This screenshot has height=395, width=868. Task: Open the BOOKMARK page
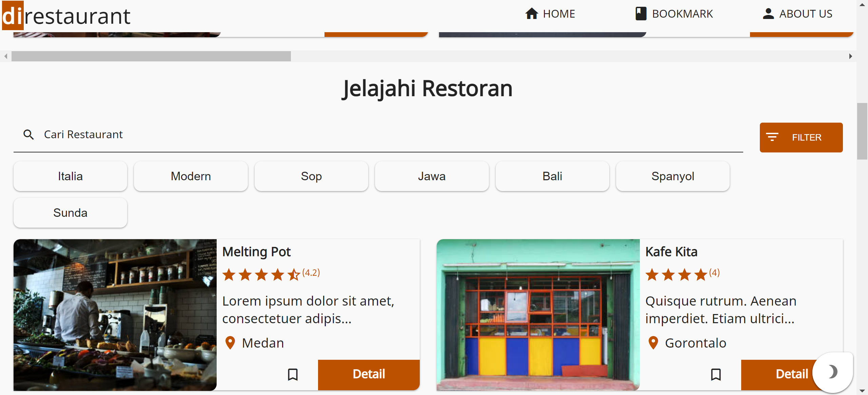(x=674, y=14)
